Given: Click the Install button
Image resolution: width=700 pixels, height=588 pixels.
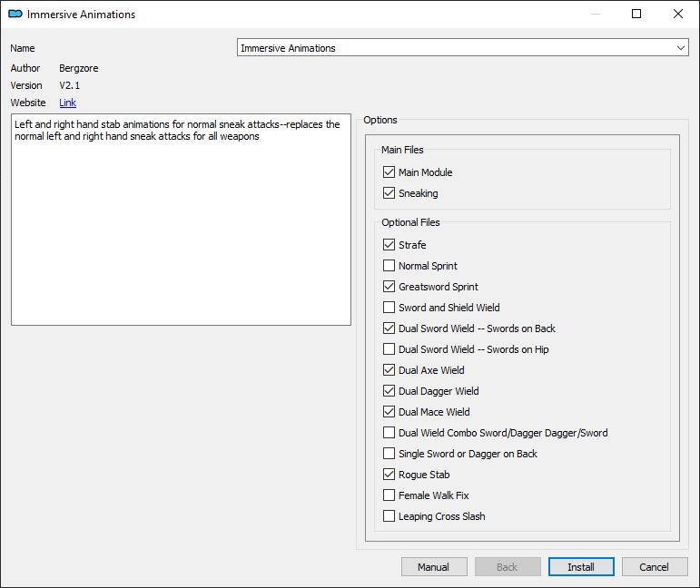Looking at the screenshot, I should [x=581, y=566].
